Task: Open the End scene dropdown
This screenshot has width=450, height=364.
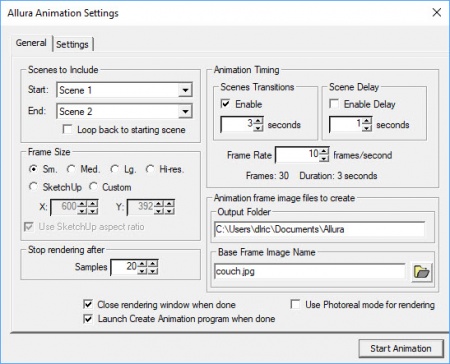Action: 185,111
